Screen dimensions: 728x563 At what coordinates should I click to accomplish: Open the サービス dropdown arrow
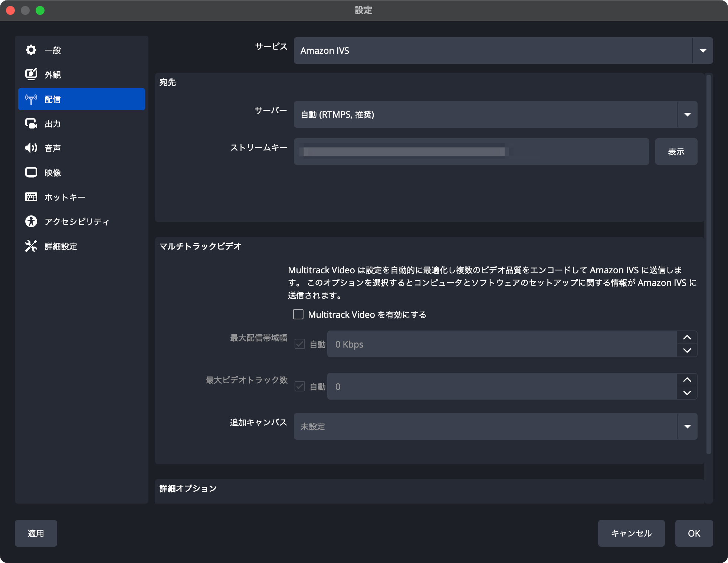click(703, 51)
